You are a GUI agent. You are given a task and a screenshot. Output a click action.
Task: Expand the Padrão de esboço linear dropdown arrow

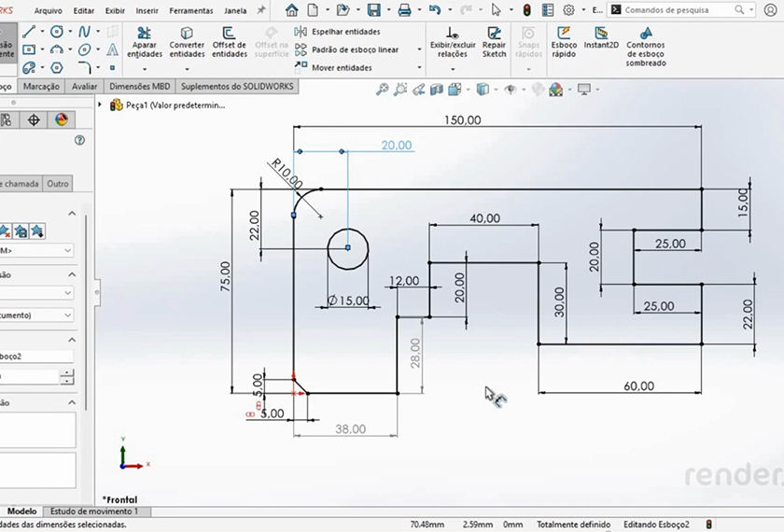coord(419,49)
